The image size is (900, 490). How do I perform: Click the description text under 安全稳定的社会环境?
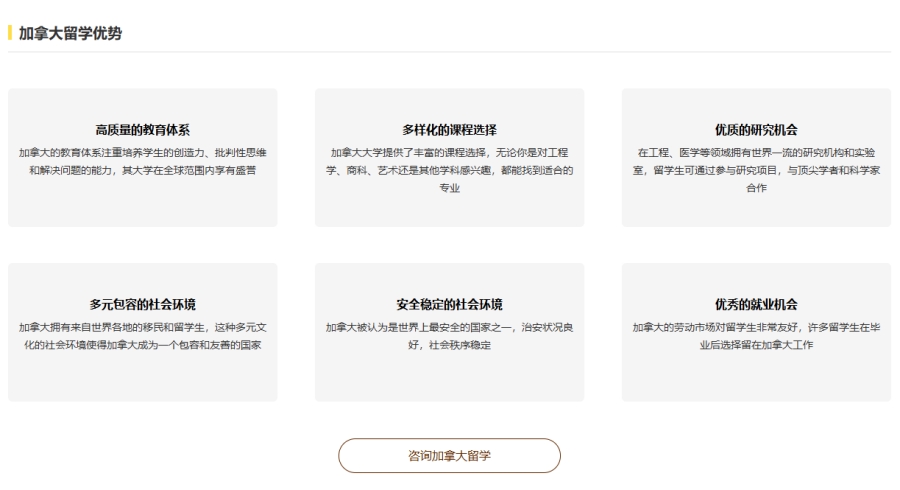[x=449, y=336]
